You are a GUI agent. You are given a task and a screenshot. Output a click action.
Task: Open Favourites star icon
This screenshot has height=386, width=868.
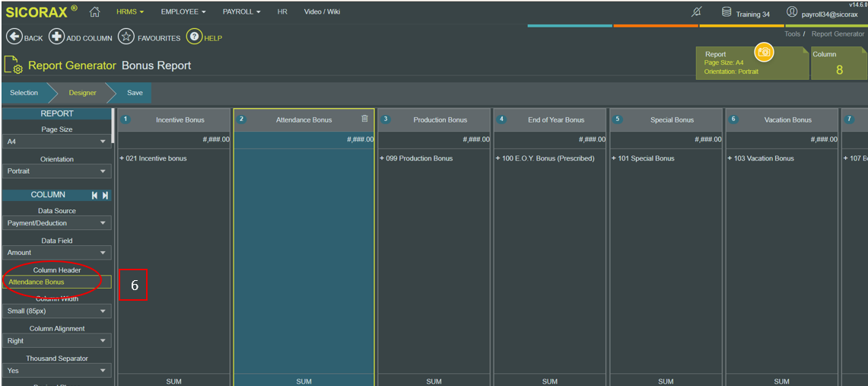(x=127, y=37)
